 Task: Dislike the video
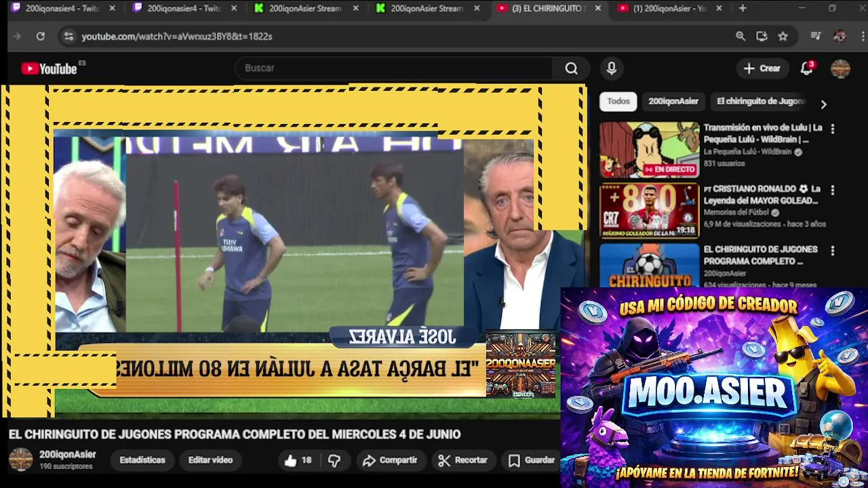tap(334, 460)
